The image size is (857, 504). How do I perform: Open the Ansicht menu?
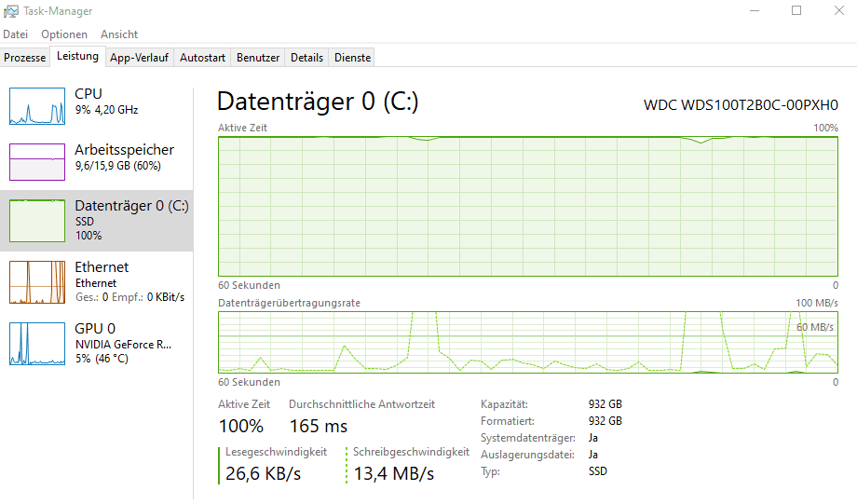click(x=119, y=34)
